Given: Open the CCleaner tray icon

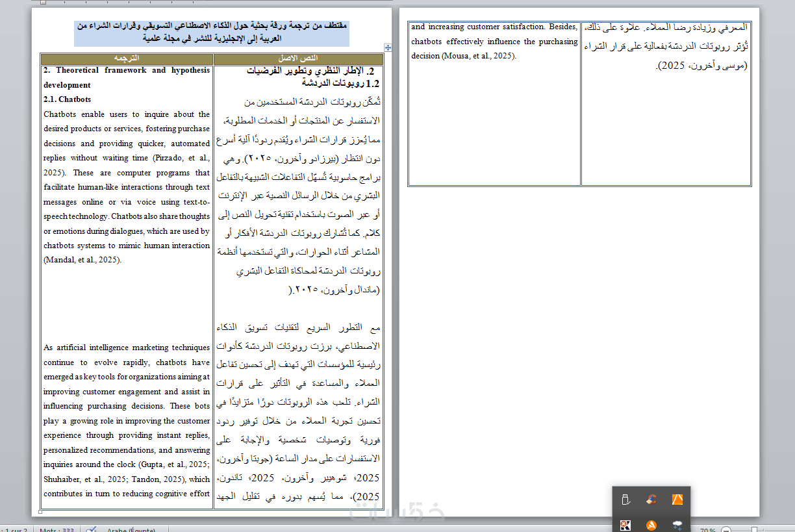Looking at the screenshot, I should (x=651, y=500).
